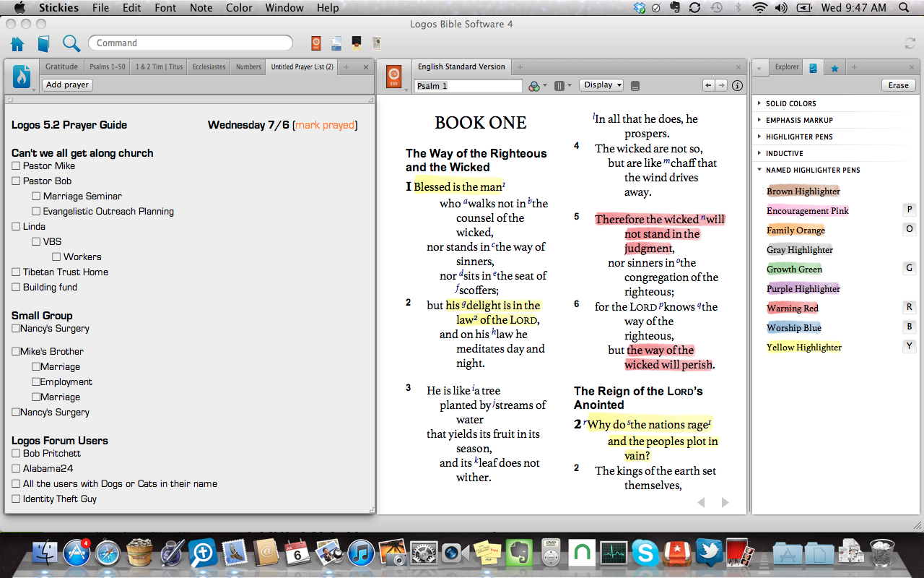The width and height of the screenshot is (924, 578).
Task: Open the ESV shortcut in the toolbar
Action: point(316,43)
